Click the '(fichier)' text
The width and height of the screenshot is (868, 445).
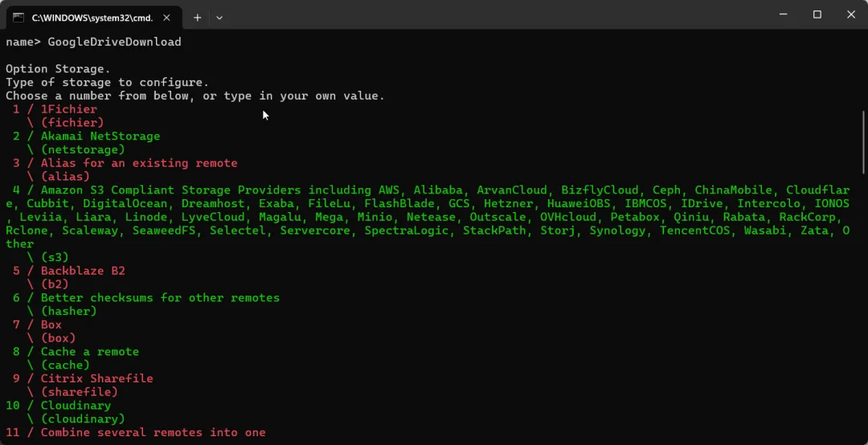pos(72,123)
